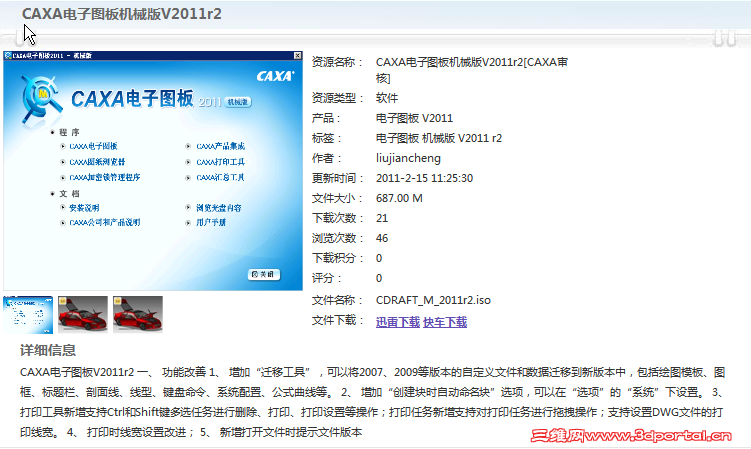Click the tag text 电子图板 机械版 V2011 r2
This screenshot has height=449, width=751.
tap(439, 138)
